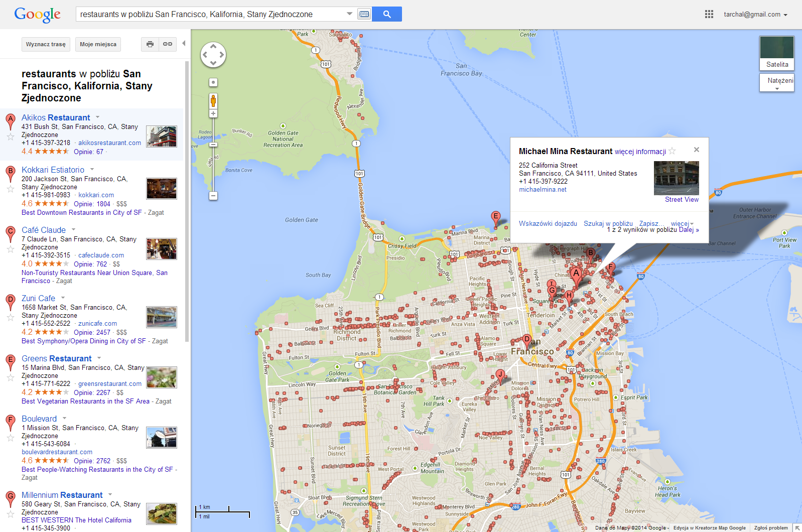Get map link via chain icon
This screenshot has height=532, width=802.
click(168, 44)
